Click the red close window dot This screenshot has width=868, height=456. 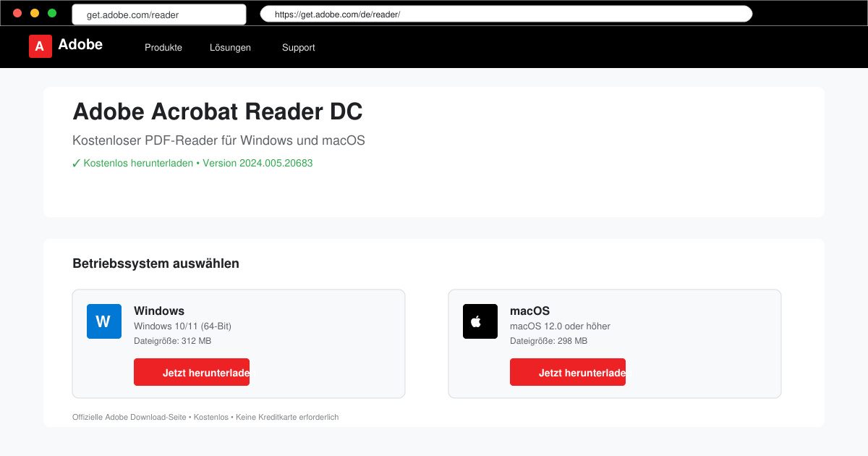[17, 14]
